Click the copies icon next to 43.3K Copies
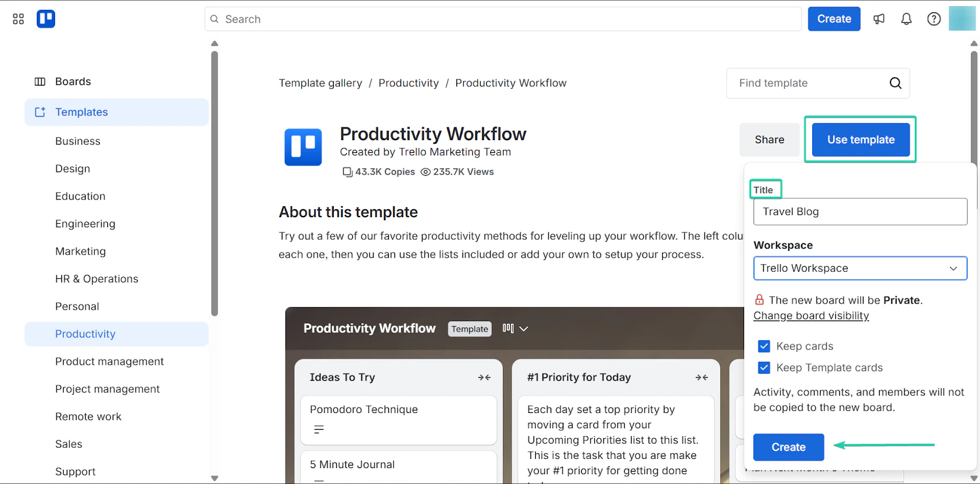This screenshot has width=980, height=484. pos(347,172)
